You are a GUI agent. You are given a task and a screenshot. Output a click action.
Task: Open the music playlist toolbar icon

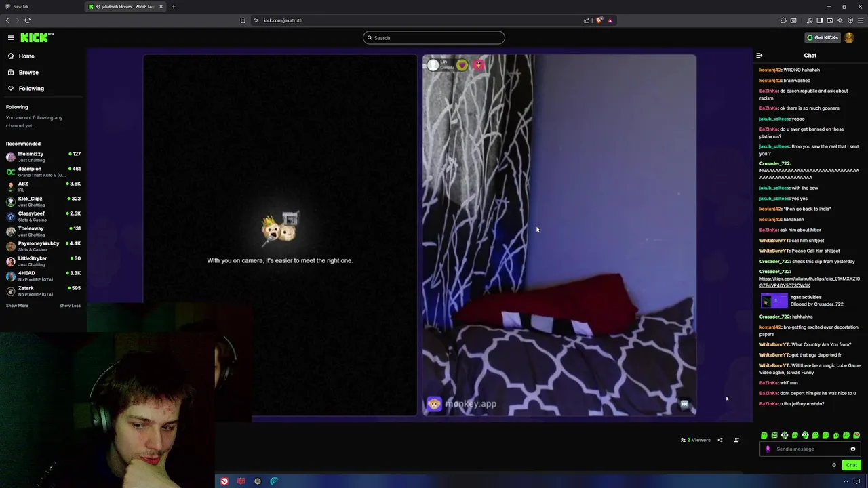(810, 20)
